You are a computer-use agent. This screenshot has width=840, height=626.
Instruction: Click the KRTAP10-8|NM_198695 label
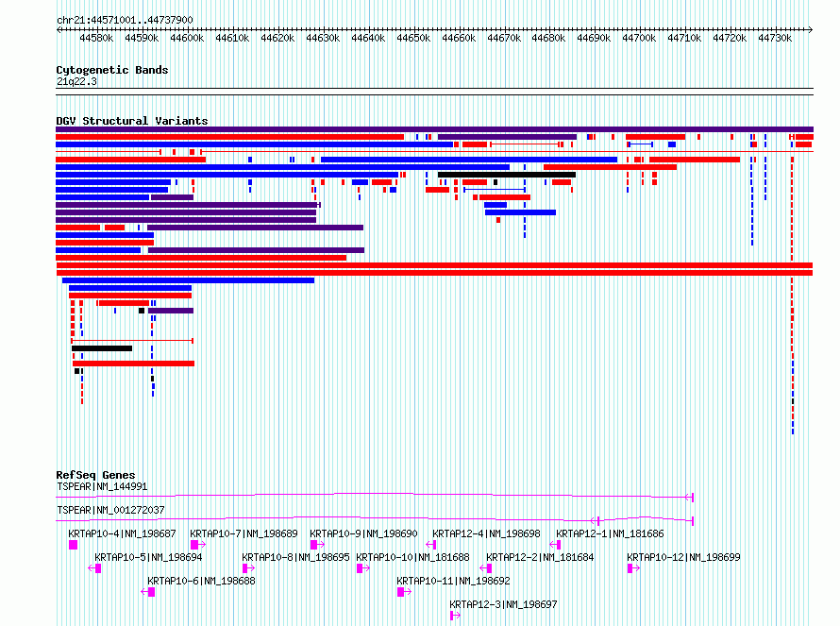coord(295,557)
